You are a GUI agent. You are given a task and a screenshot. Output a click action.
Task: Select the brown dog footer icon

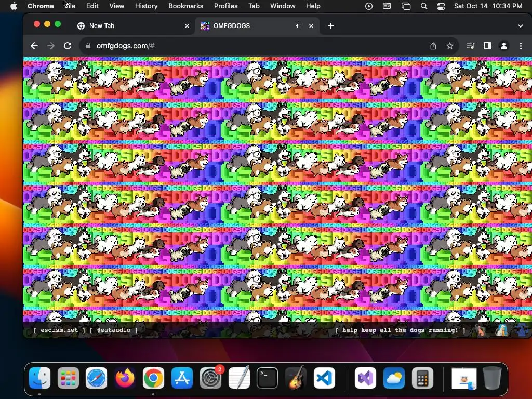pos(481,330)
